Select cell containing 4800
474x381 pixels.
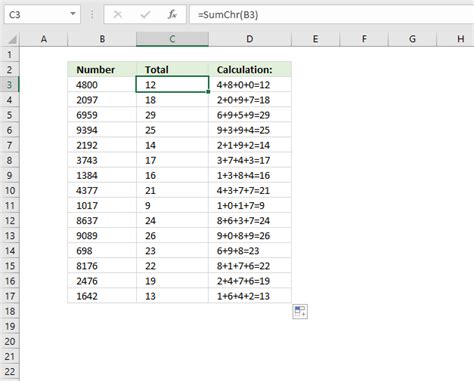(x=102, y=85)
